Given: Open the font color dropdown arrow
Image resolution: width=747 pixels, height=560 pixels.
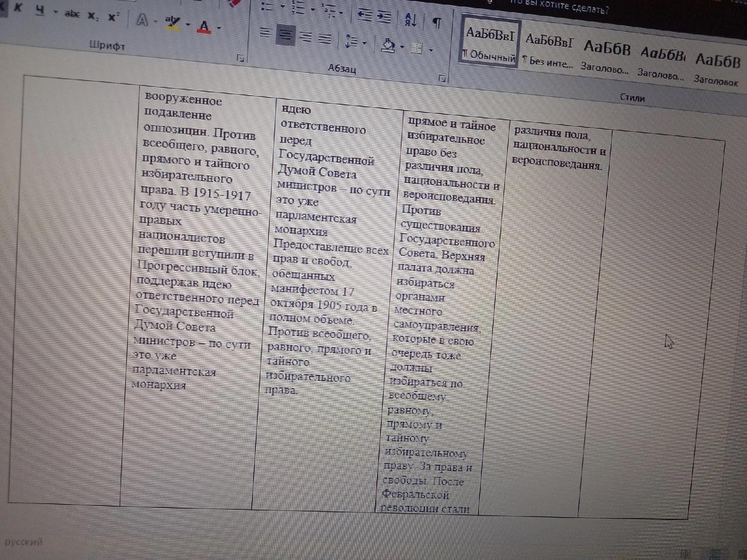Looking at the screenshot, I should [218, 28].
